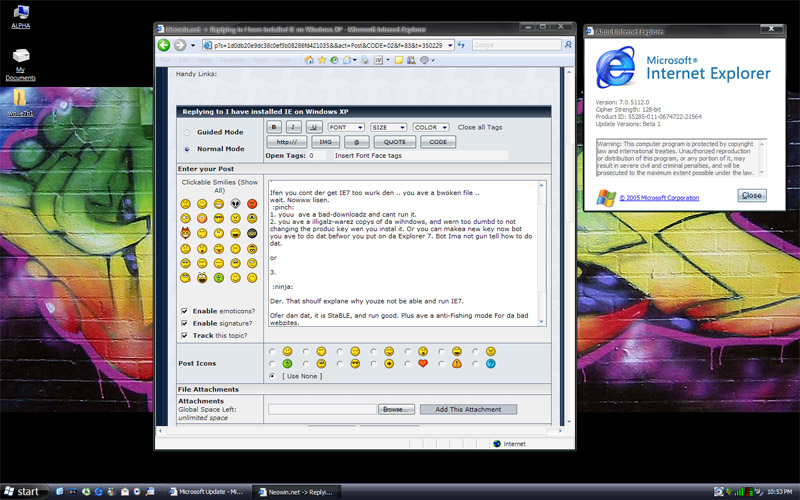Viewport: 800px width, 500px height.
Task: Switch to Microsoft Update taskbar window
Action: coord(205,491)
